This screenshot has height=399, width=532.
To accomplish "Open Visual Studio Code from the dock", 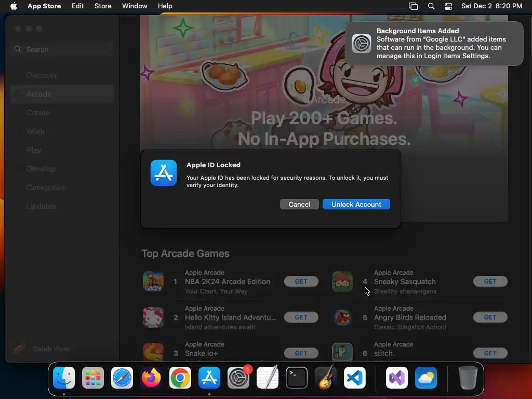I will (x=354, y=378).
